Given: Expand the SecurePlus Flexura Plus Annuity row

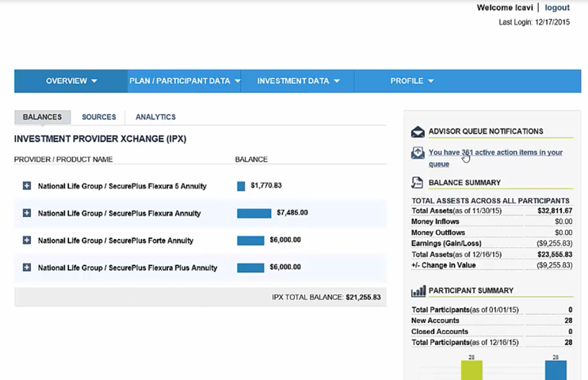Looking at the screenshot, I should [x=26, y=268].
